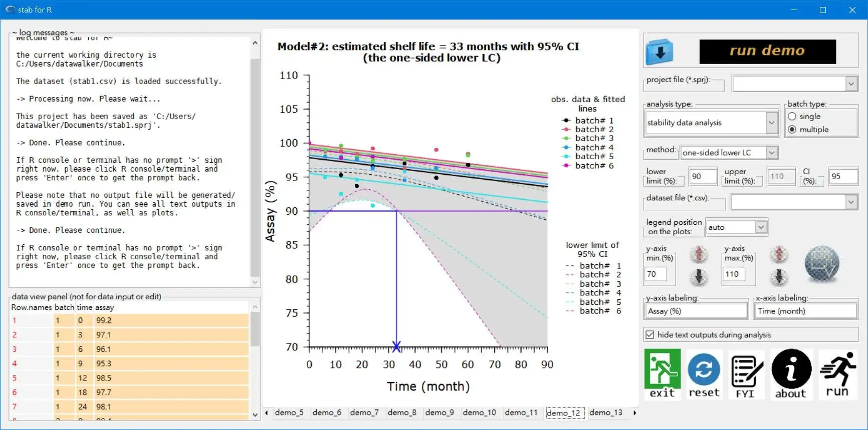Click the blue download folder icon
The height and width of the screenshot is (430, 868).
(x=660, y=52)
